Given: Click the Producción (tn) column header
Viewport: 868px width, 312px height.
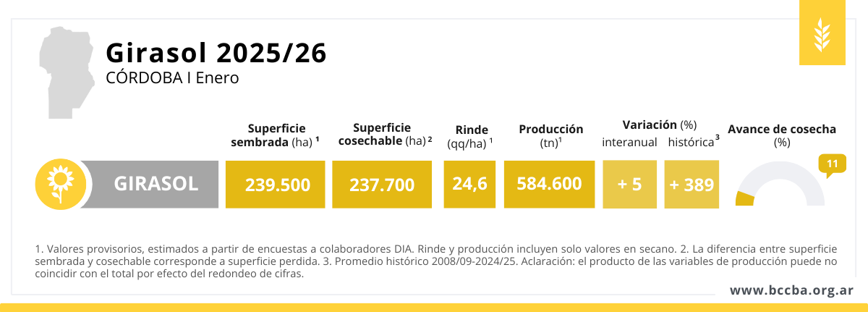Looking at the screenshot, I should [x=550, y=135].
